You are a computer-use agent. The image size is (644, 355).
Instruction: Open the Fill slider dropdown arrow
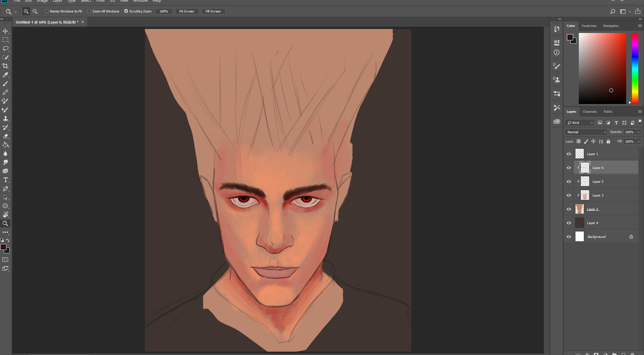(x=638, y=142)
